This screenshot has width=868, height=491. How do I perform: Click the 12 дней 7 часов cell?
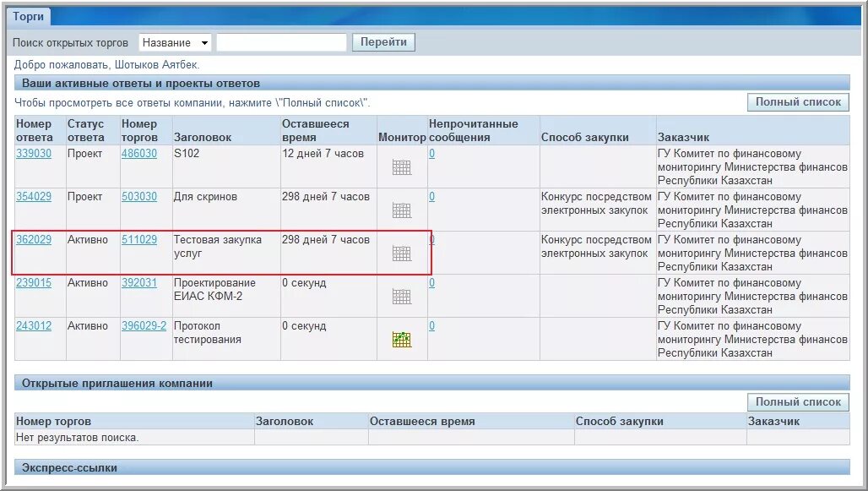pyautogui.click(x=328, y=166)
